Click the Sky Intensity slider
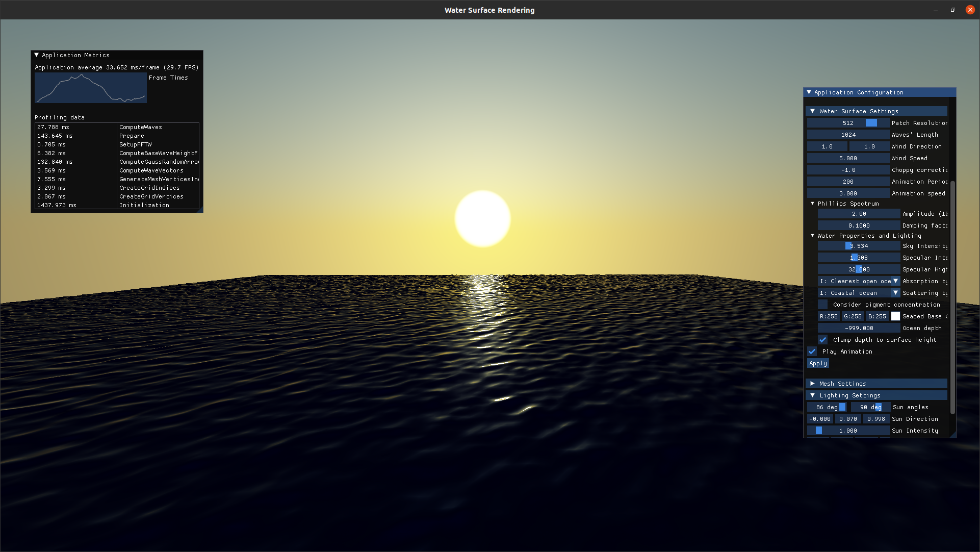Screen dimensions: 980x552 [859, 246]
